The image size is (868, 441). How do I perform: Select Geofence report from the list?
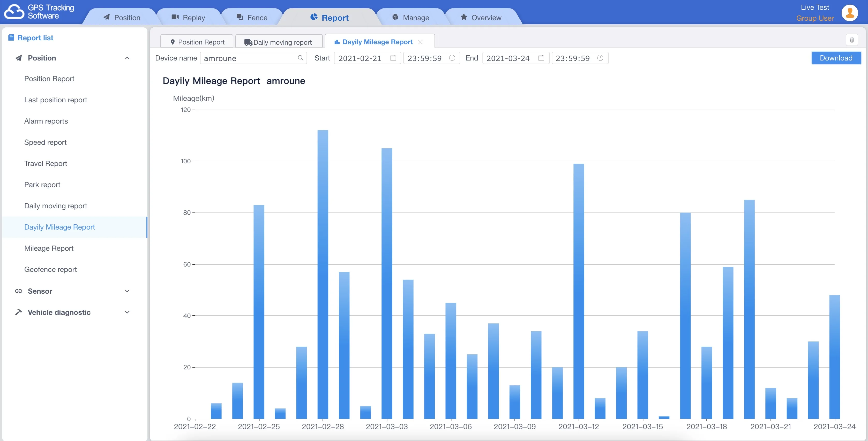(x=50, y=270)
